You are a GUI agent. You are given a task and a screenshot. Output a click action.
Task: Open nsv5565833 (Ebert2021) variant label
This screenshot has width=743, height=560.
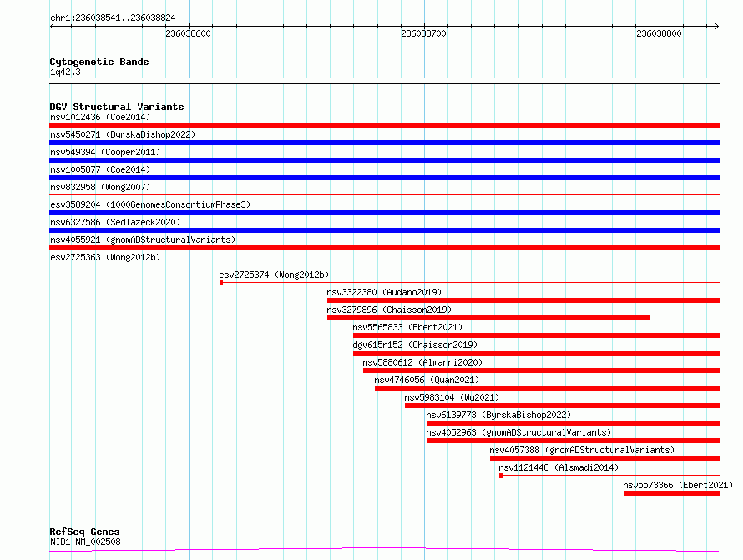[x=407, y=327]
